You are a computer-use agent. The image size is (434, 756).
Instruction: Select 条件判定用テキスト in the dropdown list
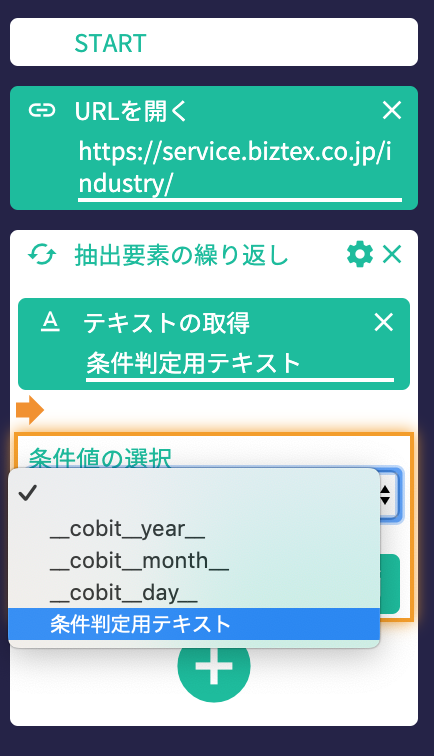point(194,624)
